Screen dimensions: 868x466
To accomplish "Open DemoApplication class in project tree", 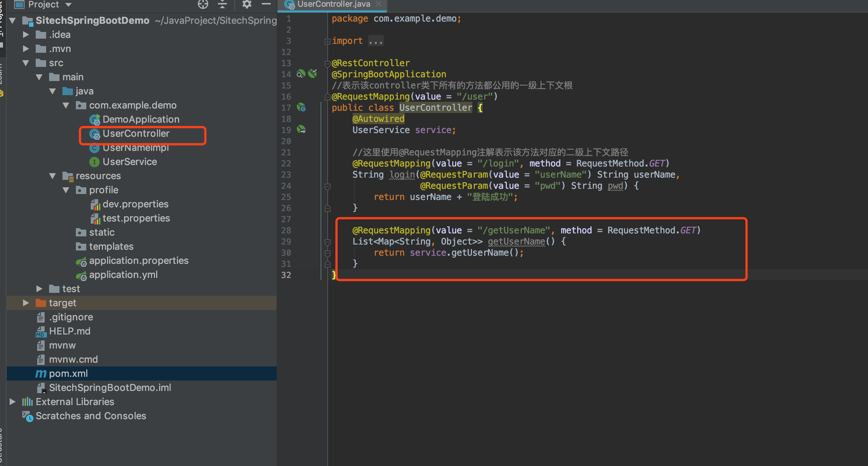I will pos(141,119).
